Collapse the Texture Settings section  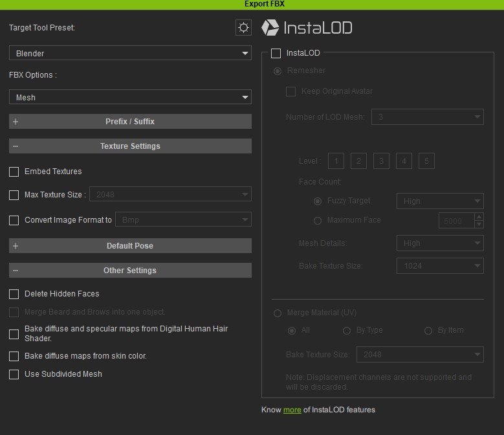130,146
